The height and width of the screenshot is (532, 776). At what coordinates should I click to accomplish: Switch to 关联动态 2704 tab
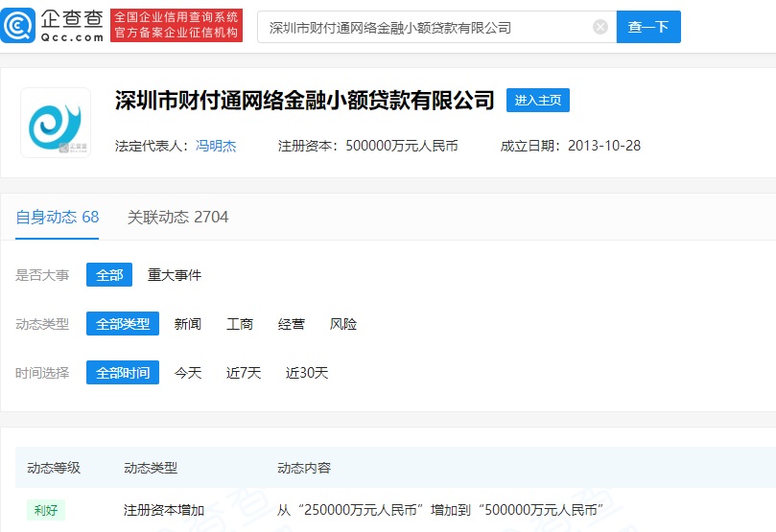click(x=177, y=217)
